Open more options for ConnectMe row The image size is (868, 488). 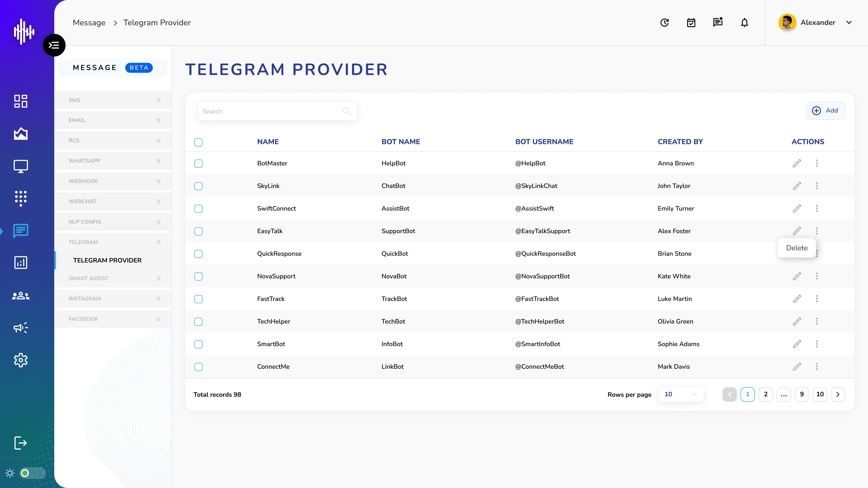[x=817, y=366]
